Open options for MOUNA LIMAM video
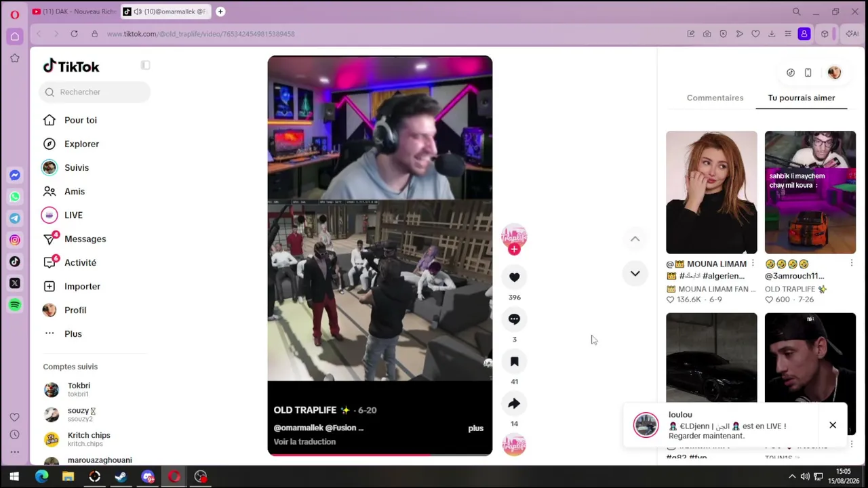868x488 pixels. click(x=753, y=263)
